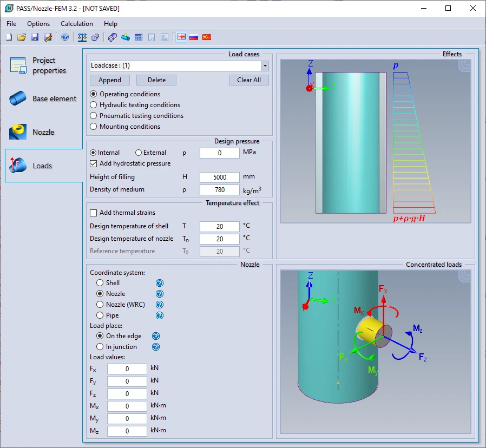The width and height of the screenshot is (486, 448).
Task: Click the New file toolbar icon
Action: point(9,37)
